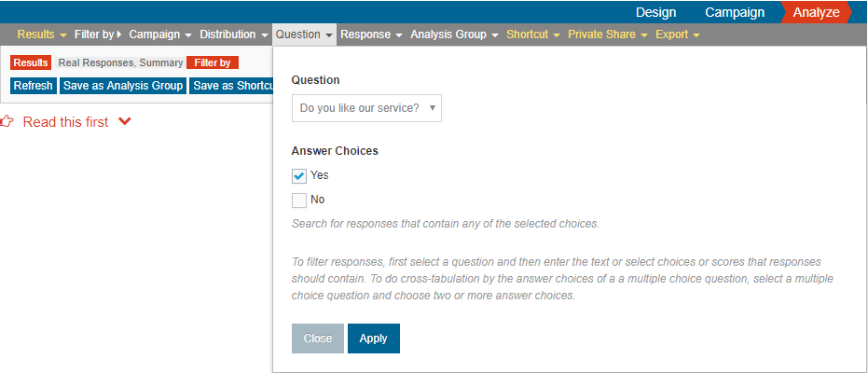Open the Filter by menu
The image size is (868, 373).
click(x=98, y=35)
